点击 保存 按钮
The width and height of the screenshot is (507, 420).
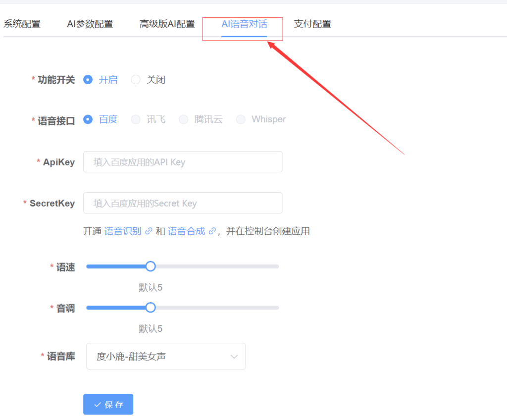click(108, 404)
